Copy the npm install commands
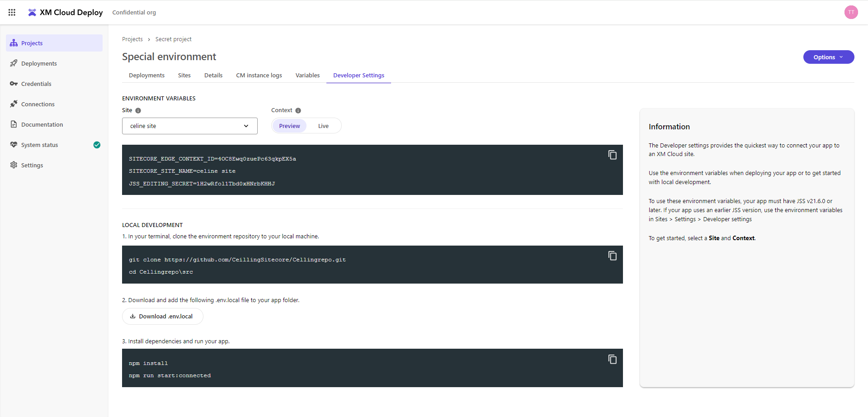This screenshot has height=417, width=868. (x=612, y=360)
